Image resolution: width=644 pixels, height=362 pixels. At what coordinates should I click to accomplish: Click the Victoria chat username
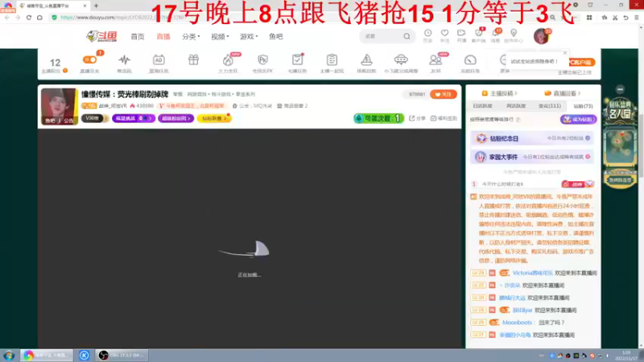[532, 273]
